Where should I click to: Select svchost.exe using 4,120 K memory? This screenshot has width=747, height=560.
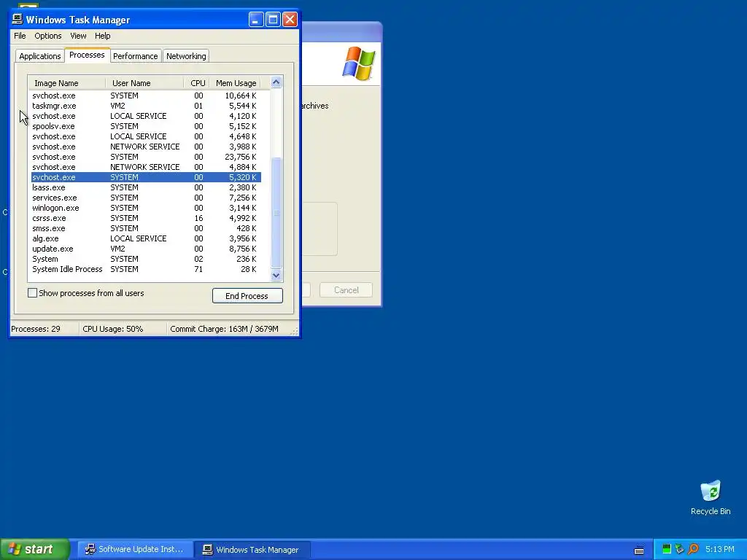(x=146, y=116)
